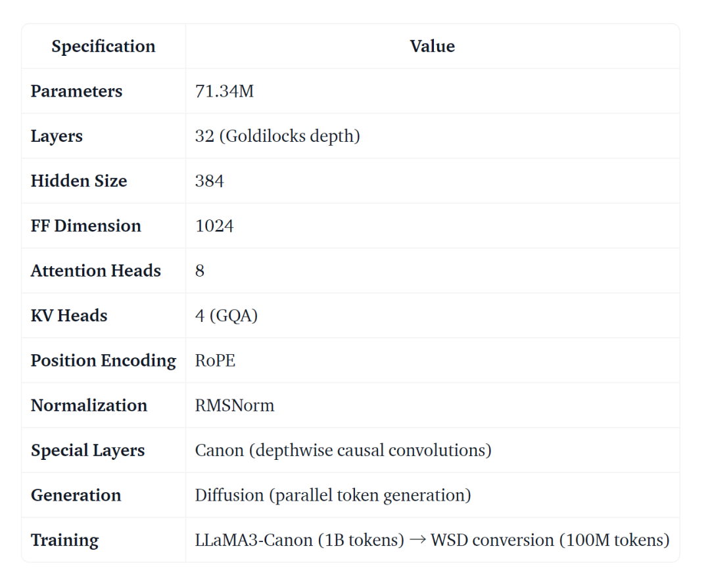This screenshot has width=710, height=588.
Task: Click the KV Heads label
Action: coord(68,315)
